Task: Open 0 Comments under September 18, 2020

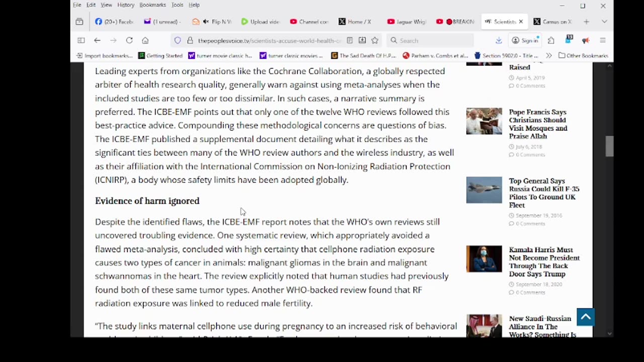Action: [x=527, y=293]
